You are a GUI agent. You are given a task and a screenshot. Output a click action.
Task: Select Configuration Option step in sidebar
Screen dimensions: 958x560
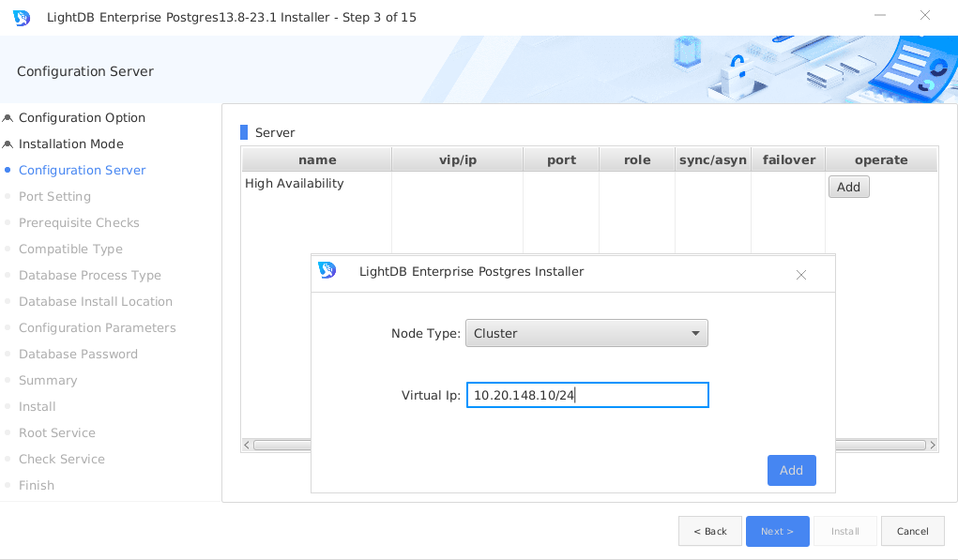tap(82, 118)
